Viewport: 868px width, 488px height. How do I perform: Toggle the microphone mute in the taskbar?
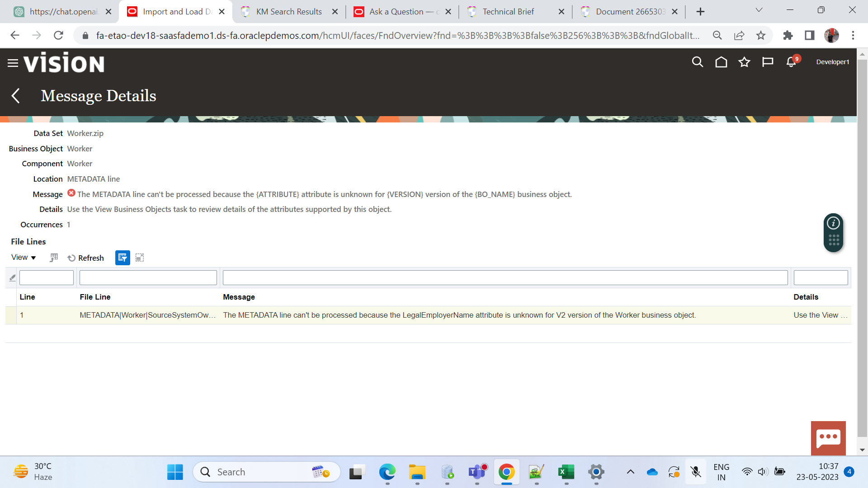[x=695, y=471]
